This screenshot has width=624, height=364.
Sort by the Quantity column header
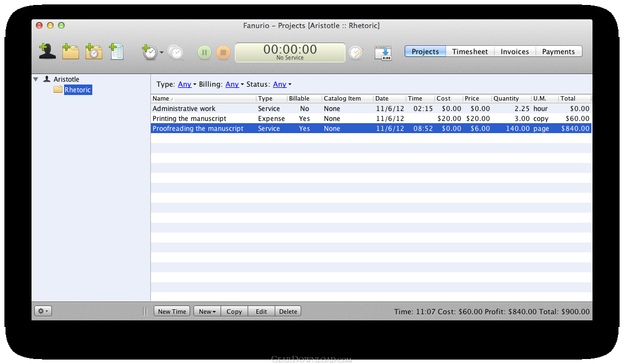tap(511, 98)
